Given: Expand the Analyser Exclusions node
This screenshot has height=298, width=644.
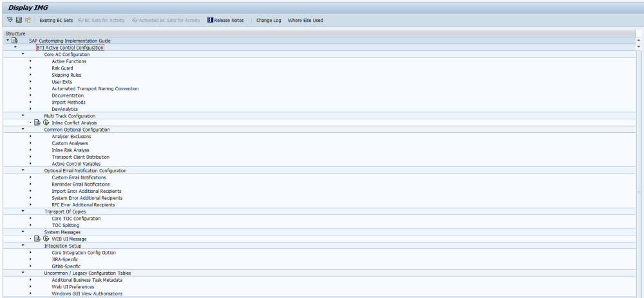Looking at the screenshot, I should (31, 136).
